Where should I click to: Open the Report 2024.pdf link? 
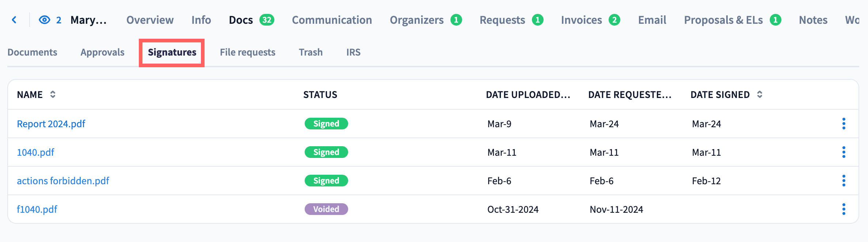tap(51, 124)
